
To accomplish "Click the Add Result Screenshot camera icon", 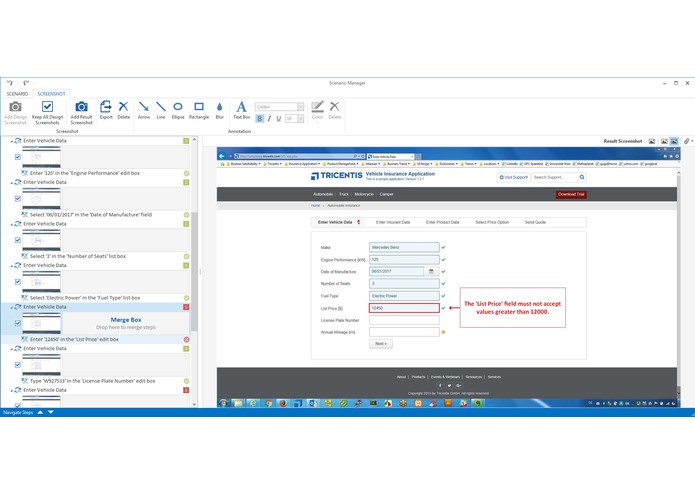I will click(81, 107).
